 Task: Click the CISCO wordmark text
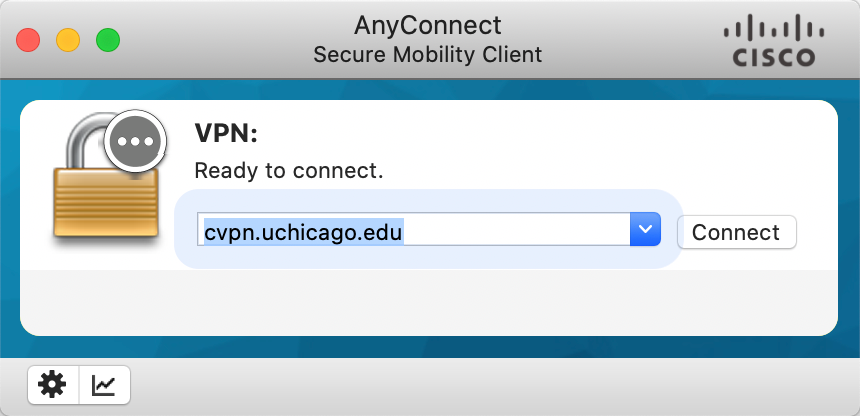tap(768, 58)
